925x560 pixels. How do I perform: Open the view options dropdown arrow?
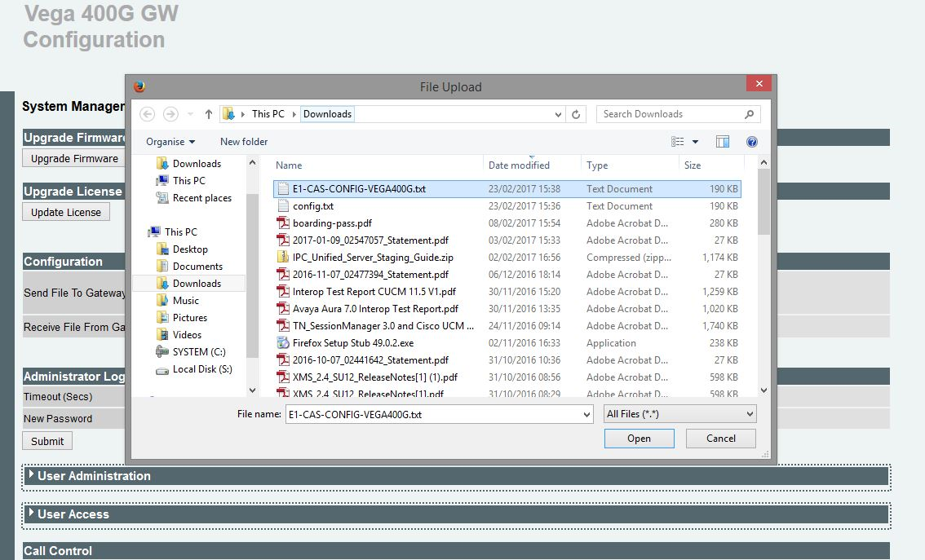(696, 142)
